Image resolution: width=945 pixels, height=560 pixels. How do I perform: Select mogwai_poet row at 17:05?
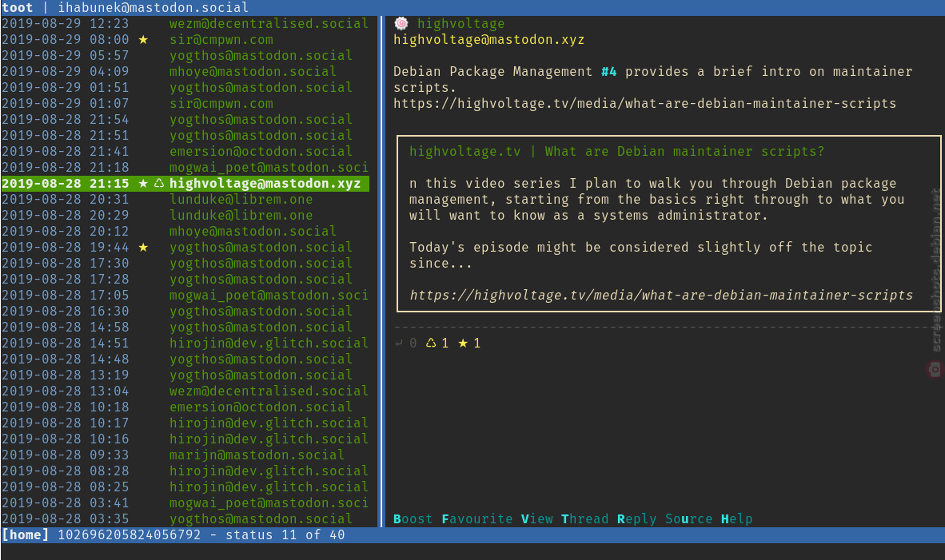pos(185,295)
